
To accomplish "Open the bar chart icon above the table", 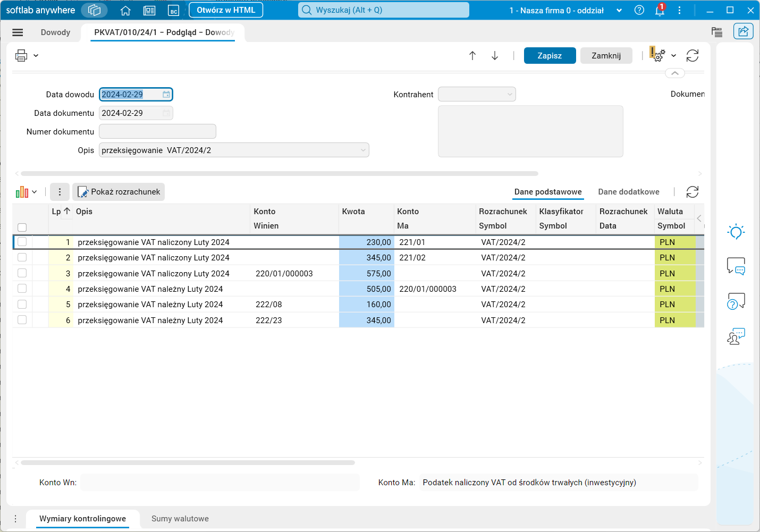I will (x=22, y=192).
